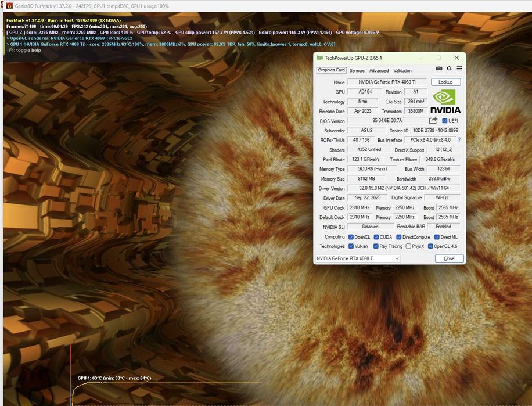Click the Driver Version field
The width and height of the screenshot is (532, 406).
pos(404,188)
